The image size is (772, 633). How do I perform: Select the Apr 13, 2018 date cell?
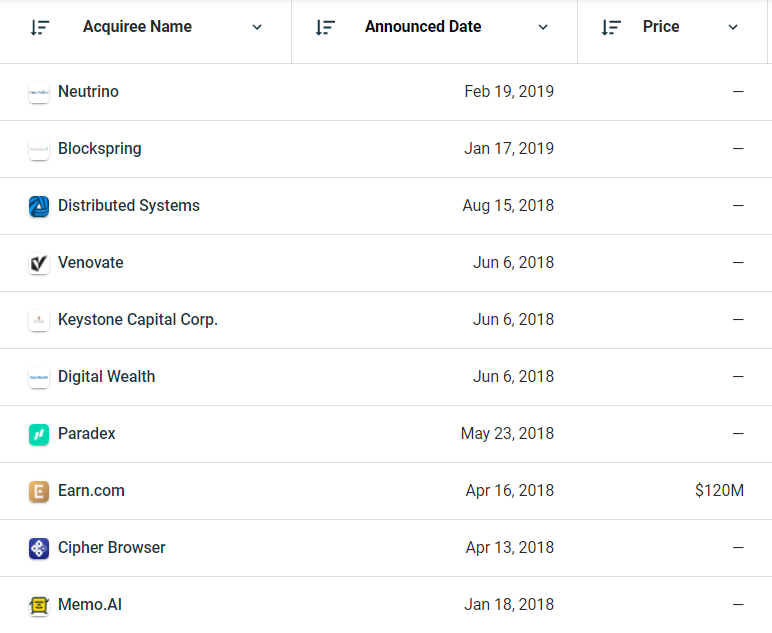[510, 548]
